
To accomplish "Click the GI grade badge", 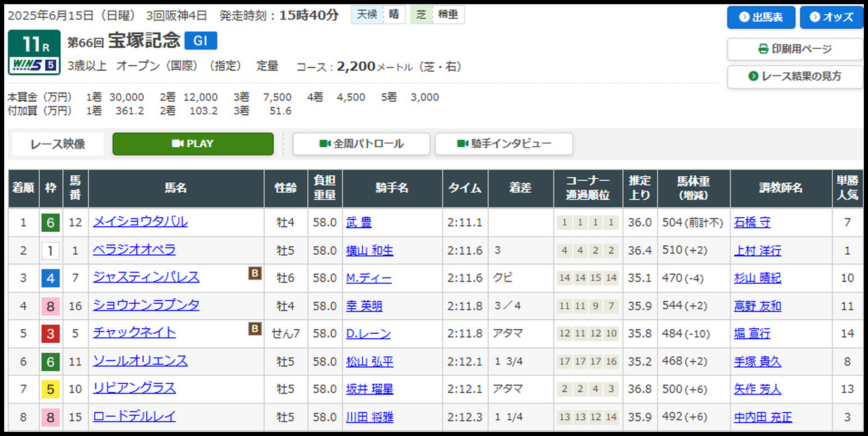I will coord(201,41).
